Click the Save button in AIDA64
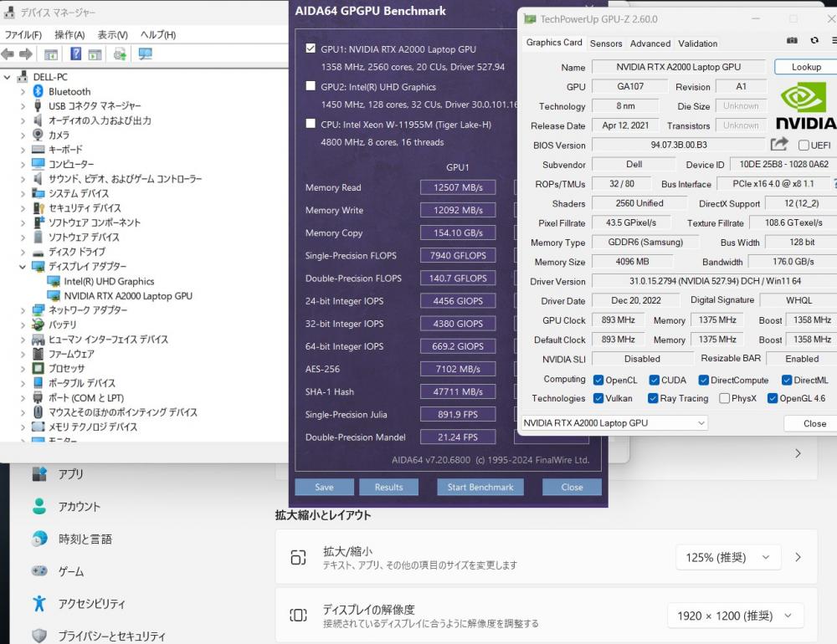Image resolution: width=837 pixels, height=644 pixels. click(324, 487)
